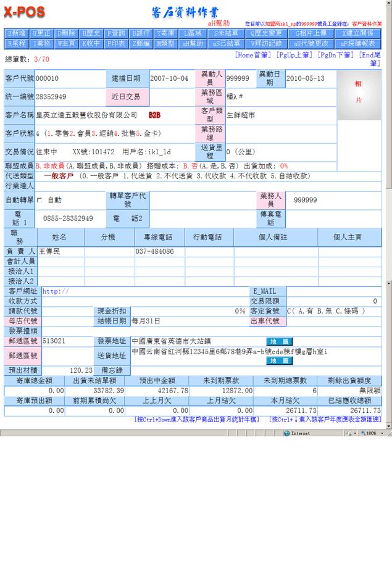
Task: Open the S未結單 unsettled orders item
Action: pyautogui.click(x=226, y=33)
